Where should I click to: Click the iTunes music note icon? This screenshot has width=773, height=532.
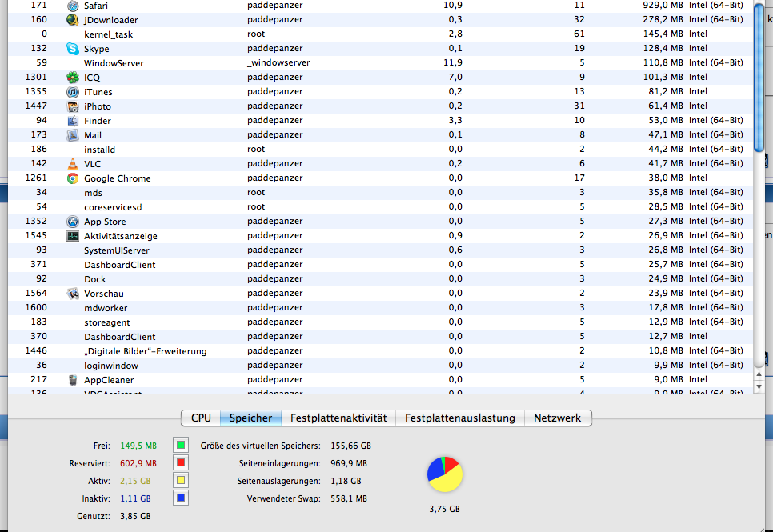[73, 92]
